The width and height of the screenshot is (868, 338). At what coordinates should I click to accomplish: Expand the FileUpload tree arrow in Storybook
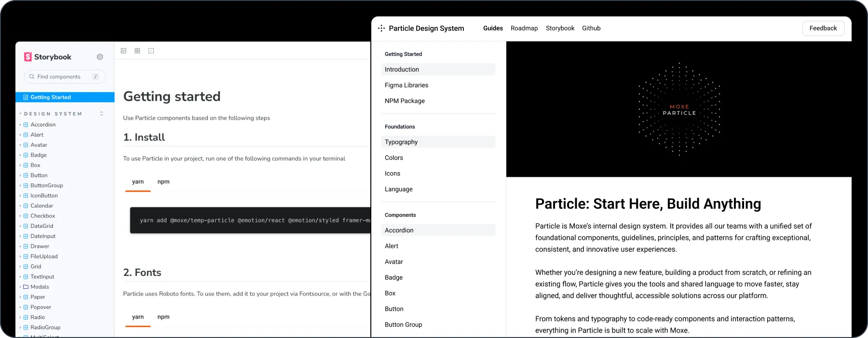click(20, 256)
